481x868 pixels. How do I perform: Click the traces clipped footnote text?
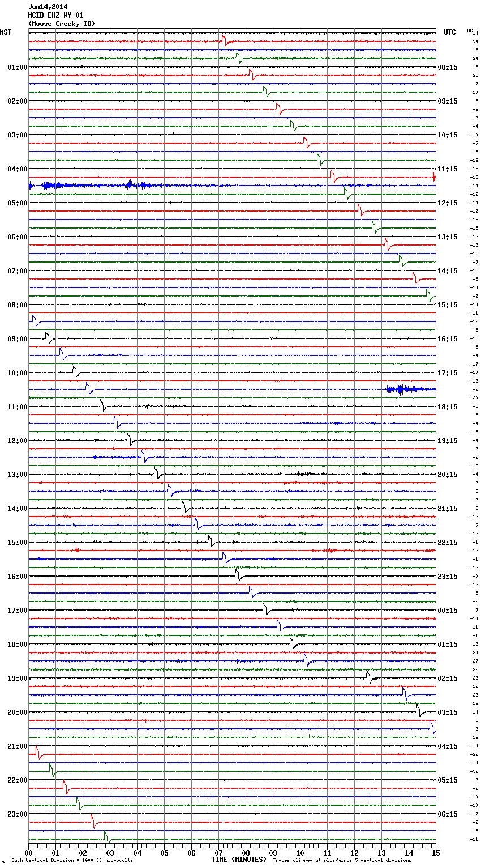tap(342, 860)
